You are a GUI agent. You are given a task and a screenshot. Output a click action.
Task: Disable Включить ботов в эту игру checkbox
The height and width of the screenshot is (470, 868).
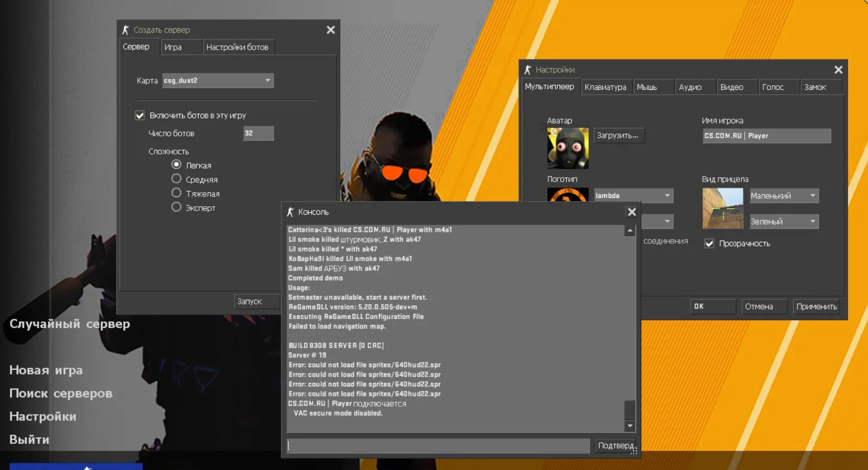(x=140, y=115)
